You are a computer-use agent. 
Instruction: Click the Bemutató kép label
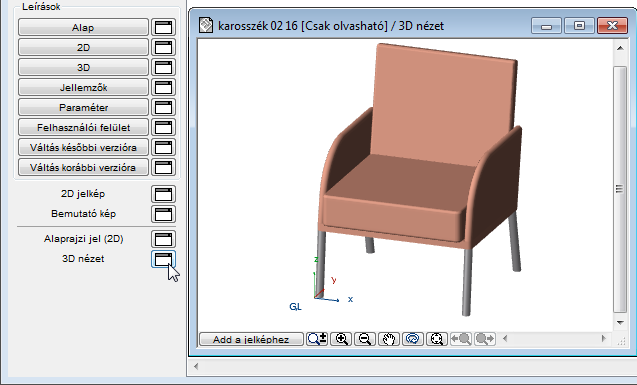[84, 214]
